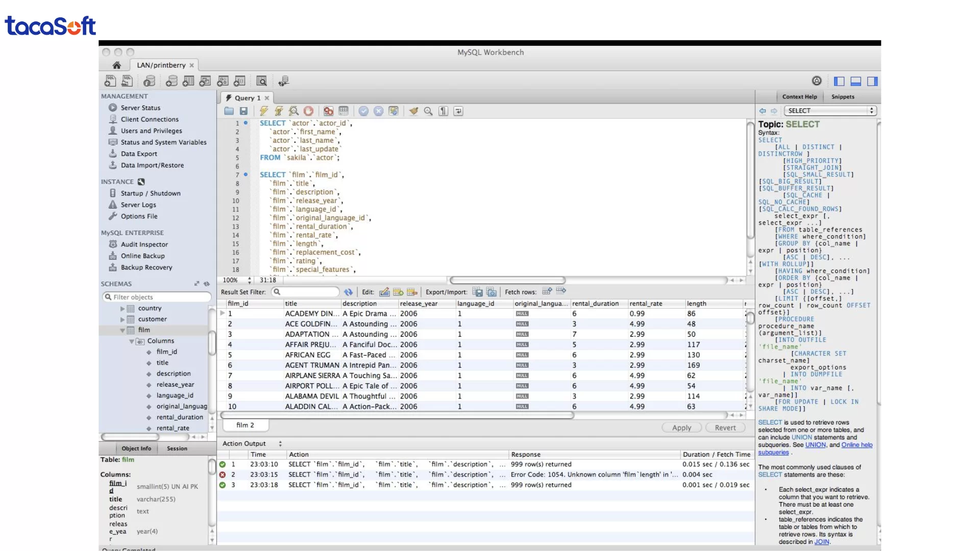Click the Open SQL script folder icon

(229, 111)
